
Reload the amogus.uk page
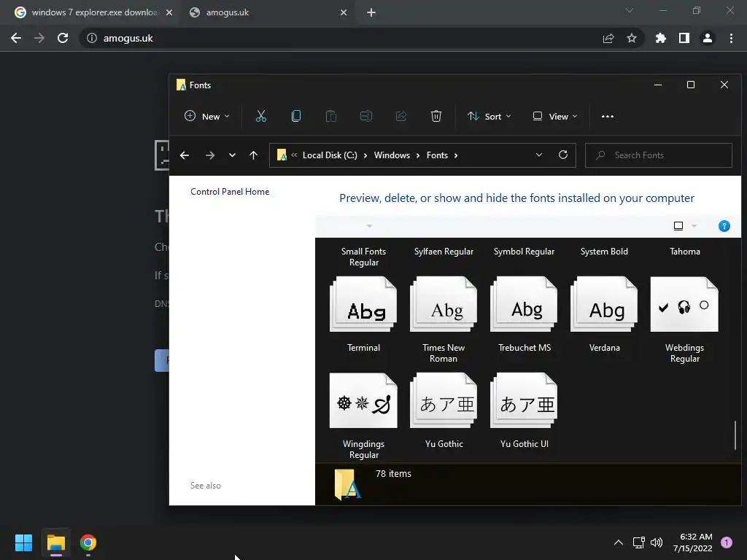(x=63, y=38)
